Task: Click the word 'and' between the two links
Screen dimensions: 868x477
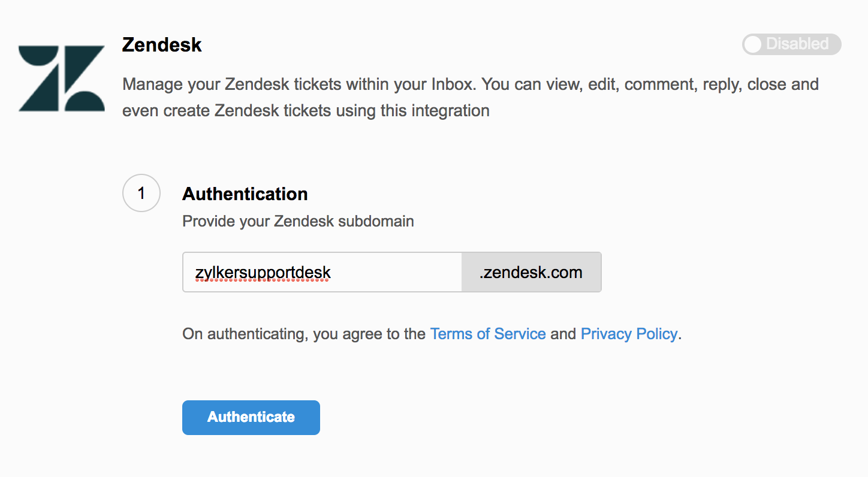Action: point(563,334)
